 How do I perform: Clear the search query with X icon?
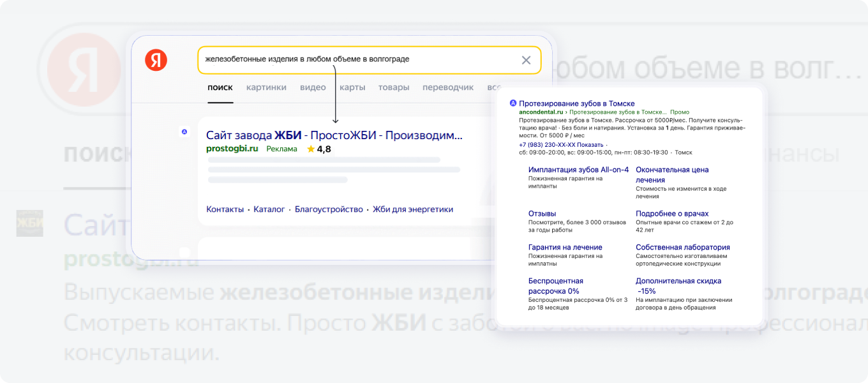[x=526, y=60]
